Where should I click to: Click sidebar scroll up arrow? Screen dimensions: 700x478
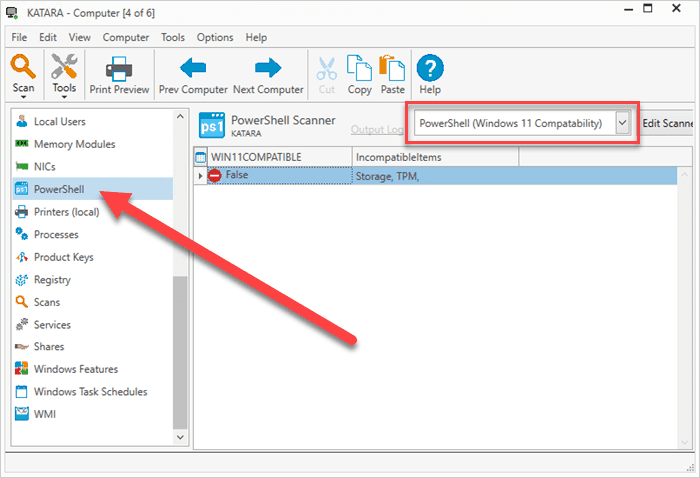pyautogui.click(x=180, y=116)
